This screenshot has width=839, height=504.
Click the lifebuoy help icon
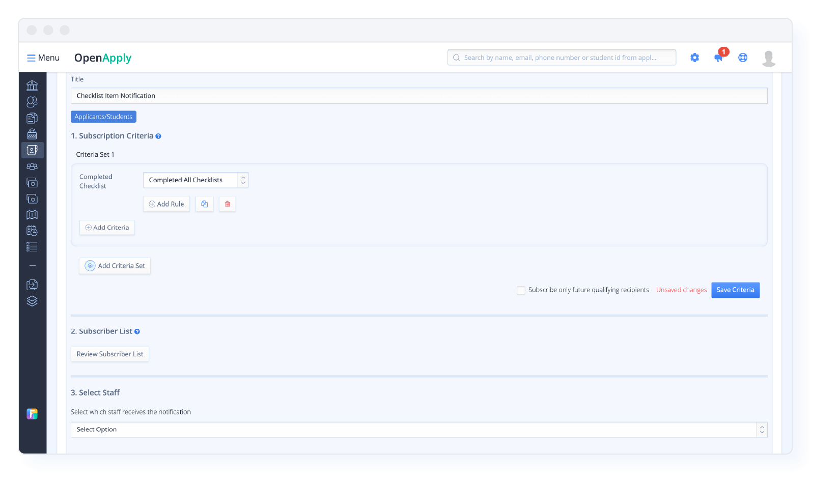pyautogui.click(x=743, y=58)
